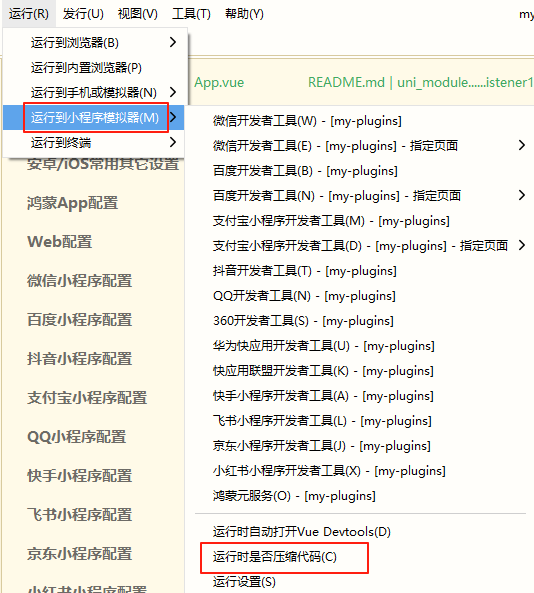
Task: Switch to the App.vue tab
Action: 219,82
